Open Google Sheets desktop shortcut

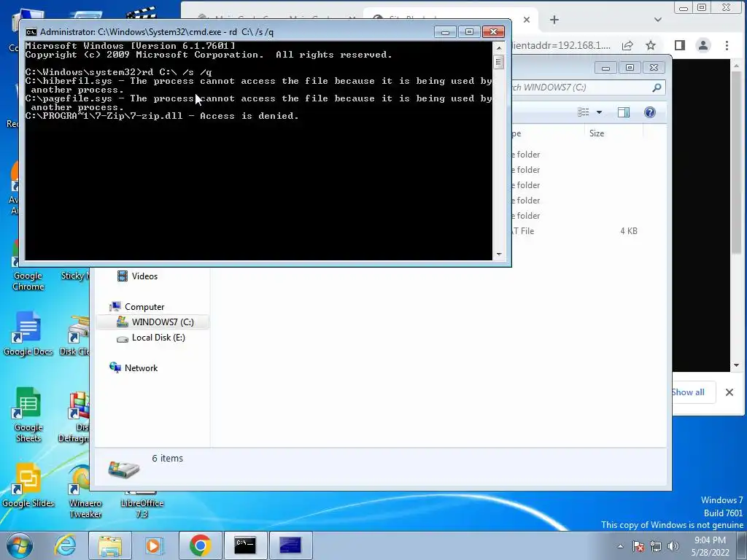coord(28,415)
